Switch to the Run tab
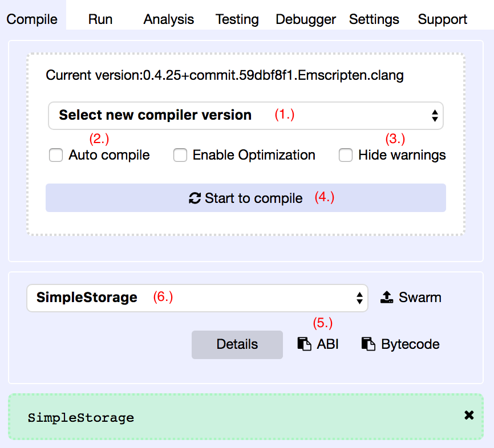The height and width of the screenshot is (448, 494). point(100,19)
